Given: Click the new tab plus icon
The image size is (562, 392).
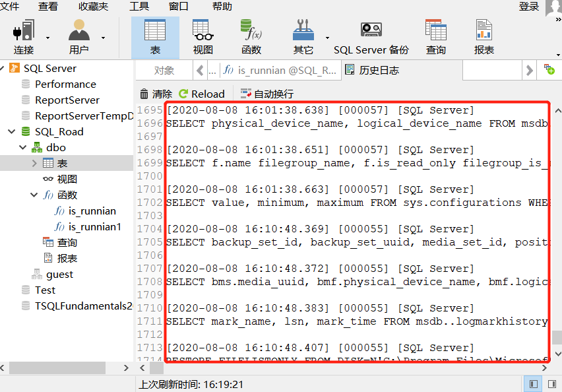Looking at the screenshot, I should [549, 69].
